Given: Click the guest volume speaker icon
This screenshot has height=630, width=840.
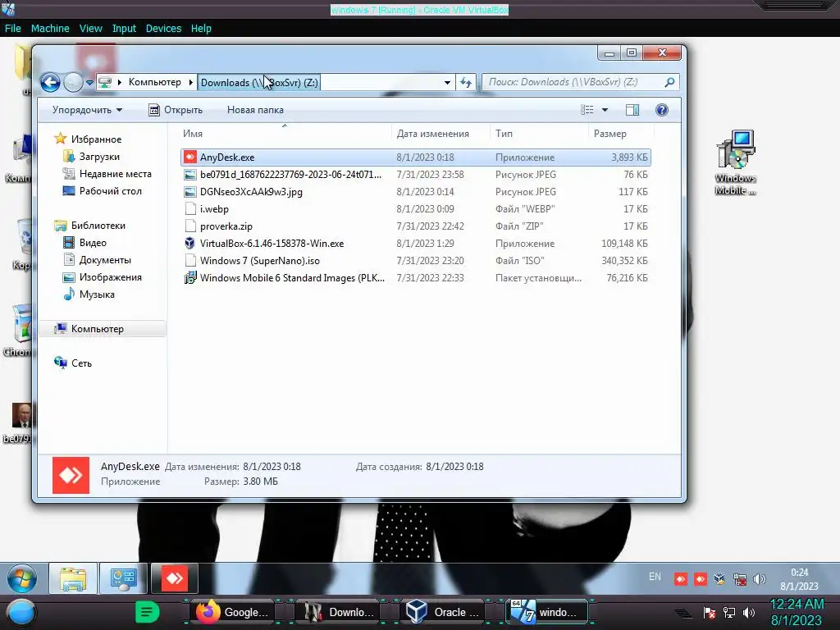Looking at the screenshot, I should [759, 579].
